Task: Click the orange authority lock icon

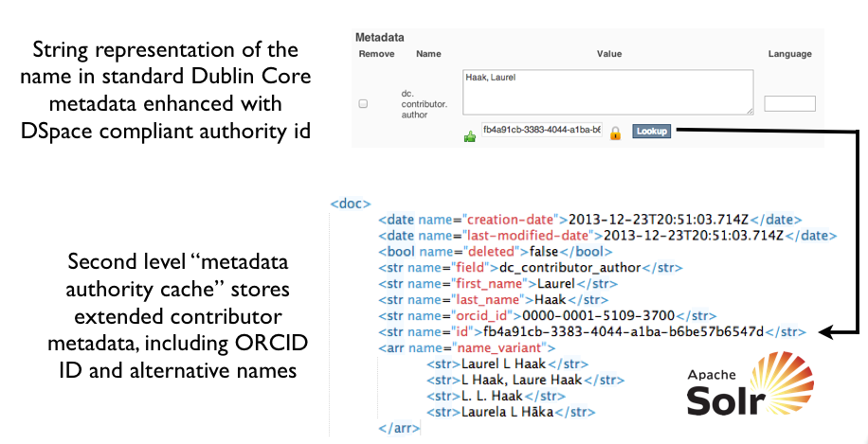Action: click(615, 133)
